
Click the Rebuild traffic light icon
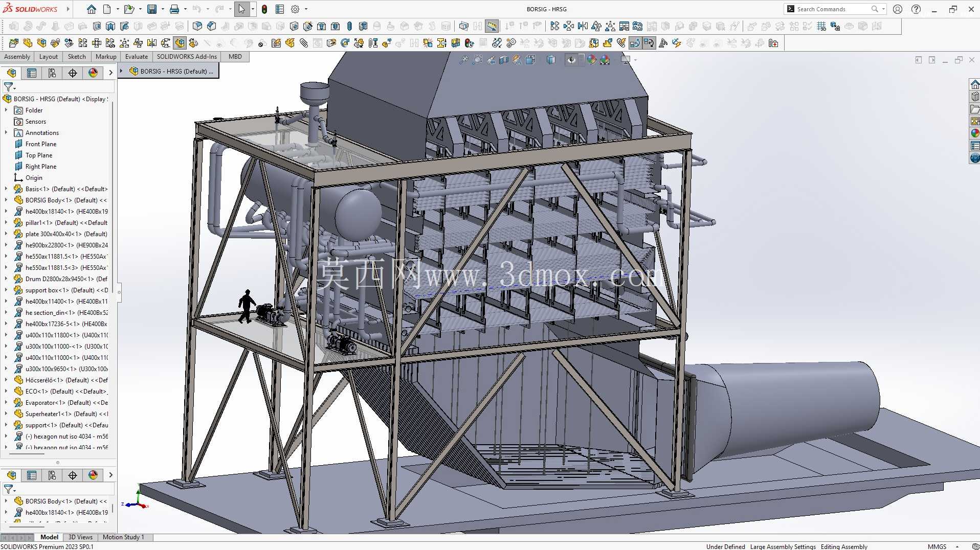[264, 9]
